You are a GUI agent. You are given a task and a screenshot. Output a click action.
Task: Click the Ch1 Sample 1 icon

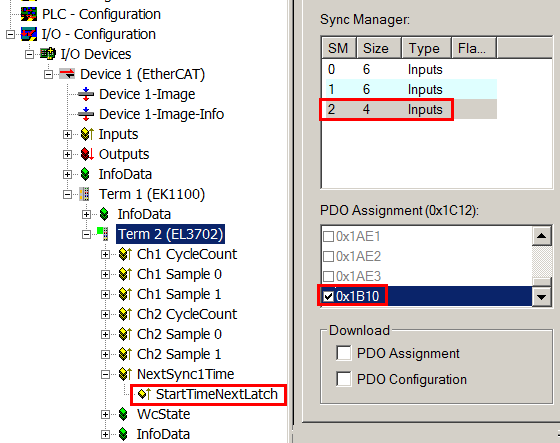click(125, 294)
